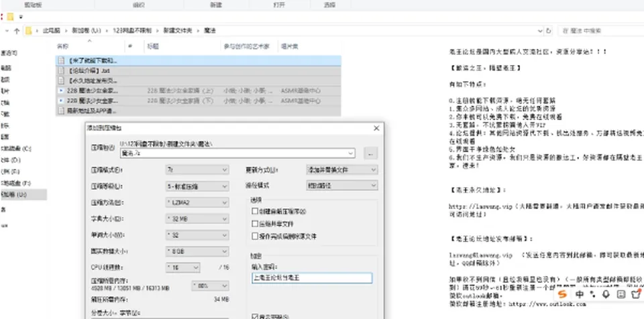644x319 pixels.
Task: Click the file icon of 最新地址及APP row
Action: click(x=61, y=111)
